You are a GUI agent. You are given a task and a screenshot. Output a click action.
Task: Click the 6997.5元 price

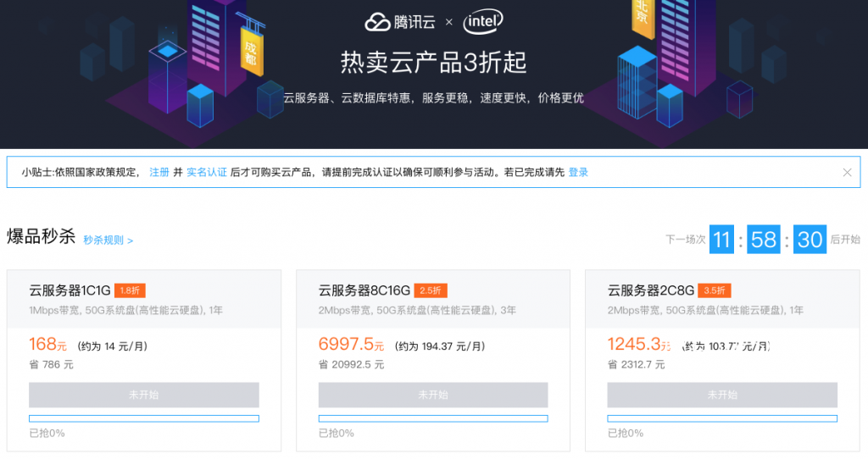pyautogui.click(x=351, y=345)
